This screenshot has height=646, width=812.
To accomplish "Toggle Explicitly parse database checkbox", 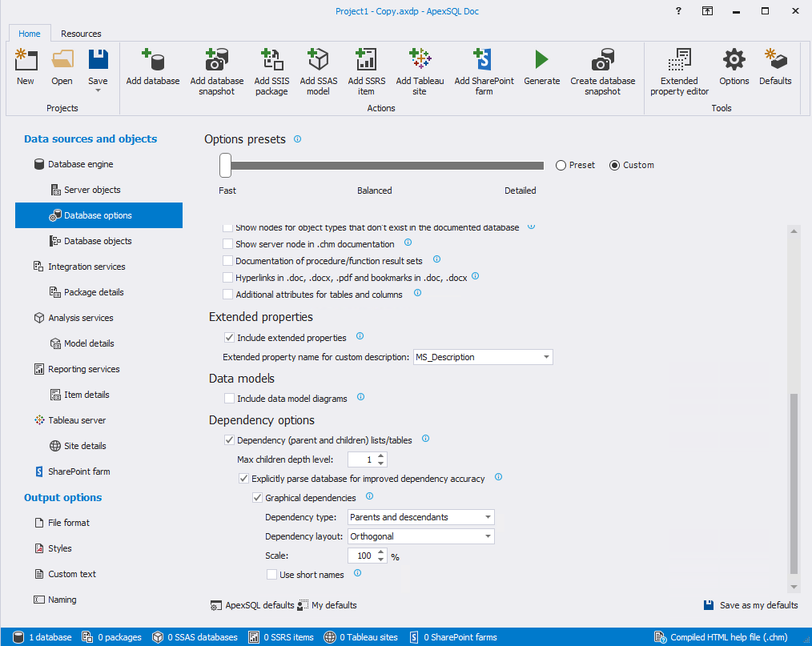I will click(x=243, y=478).
